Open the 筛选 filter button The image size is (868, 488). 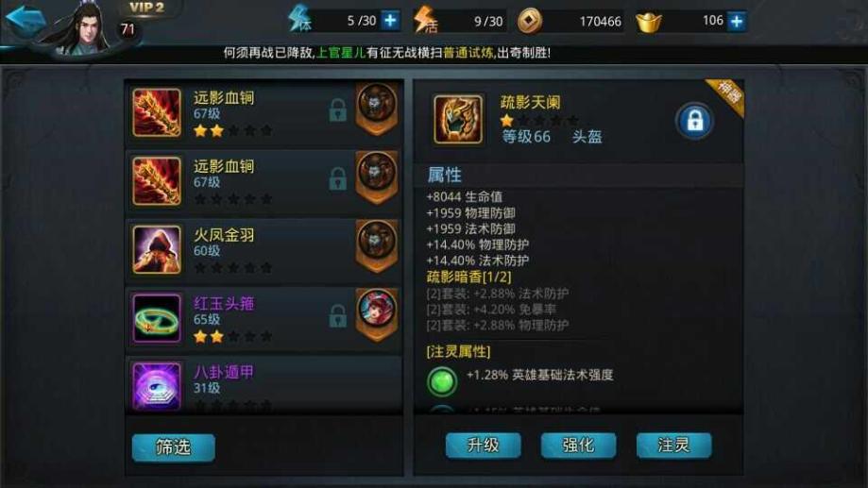[x=173, y=447]
